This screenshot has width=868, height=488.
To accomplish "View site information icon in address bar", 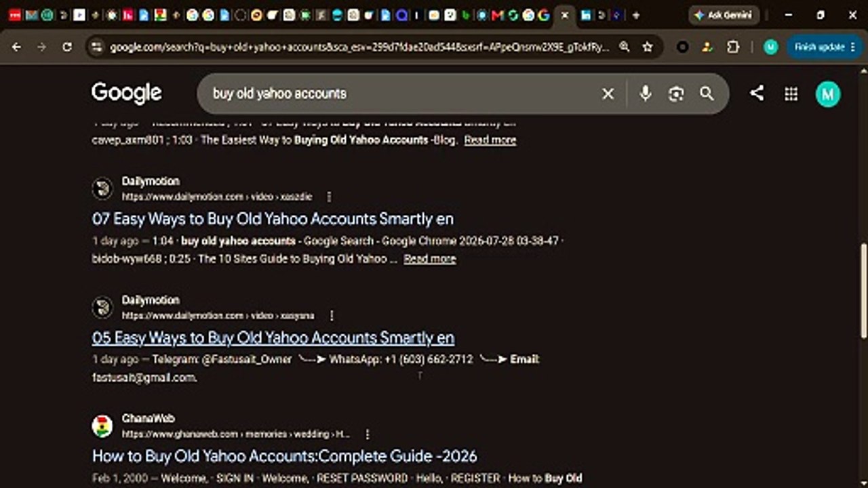I will click(97, 47).
